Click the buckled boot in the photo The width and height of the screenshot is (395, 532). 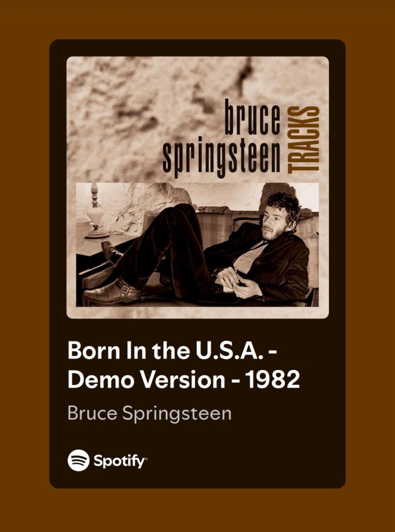[112, 292]
